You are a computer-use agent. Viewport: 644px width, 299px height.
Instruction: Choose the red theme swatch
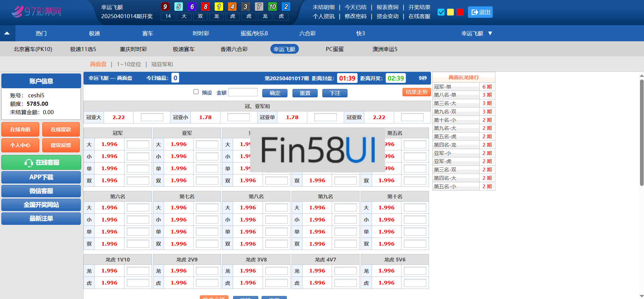pos(460,12)
